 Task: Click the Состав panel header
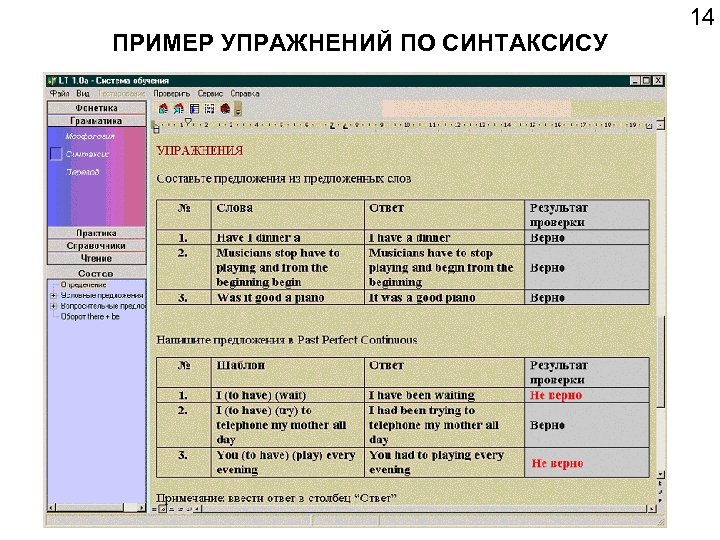coord(96,273)
